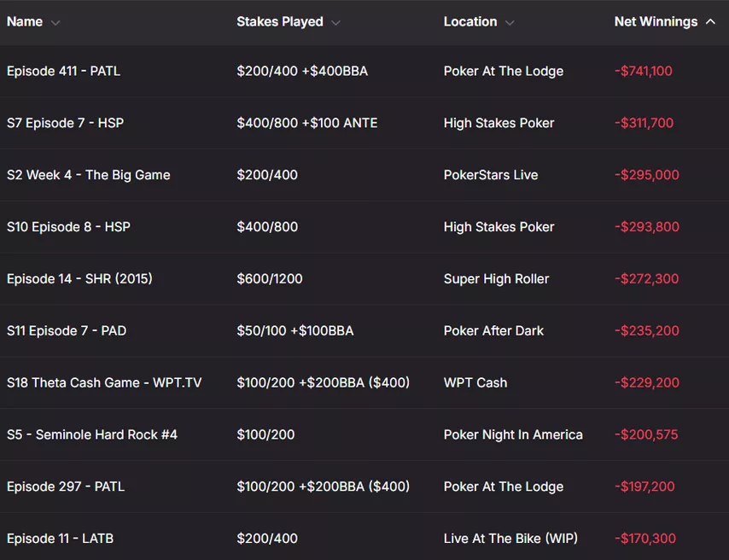729x560 pixels.
Task: Select S2 Week 4 - The Big Game
Action: click(x=364, y=175)
